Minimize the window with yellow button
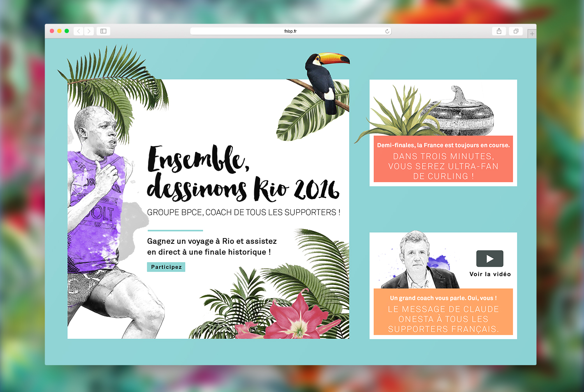 pos(59,31)
